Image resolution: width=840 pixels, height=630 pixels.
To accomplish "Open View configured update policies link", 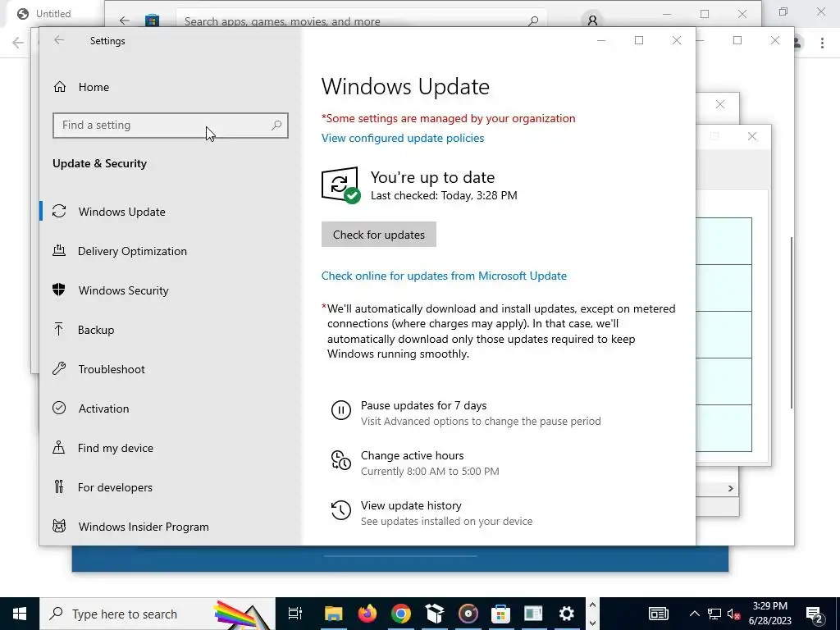I will click(402, 138).
